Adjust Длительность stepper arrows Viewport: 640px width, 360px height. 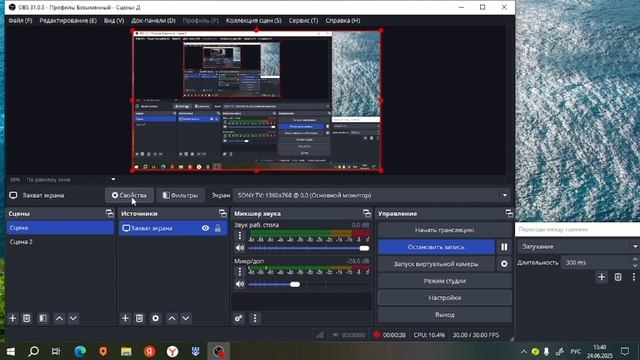pyautogui.click(x=635, y=262)
